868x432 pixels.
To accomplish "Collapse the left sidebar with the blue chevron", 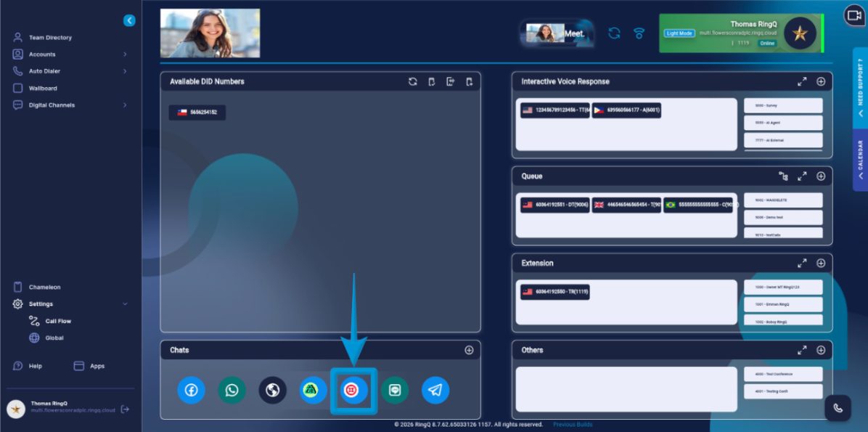I will [129, 20].
